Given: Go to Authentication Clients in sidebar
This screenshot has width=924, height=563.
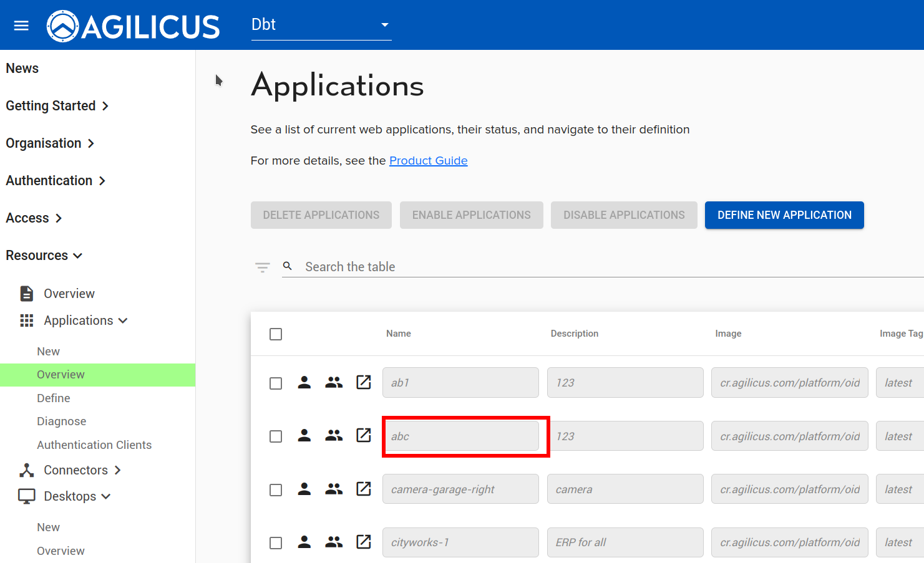Looking at the screenshot, I should coord(94,445).
